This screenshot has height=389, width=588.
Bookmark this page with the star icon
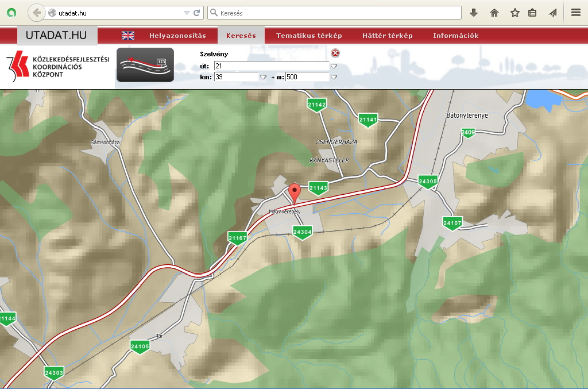[x=514, y=13]
